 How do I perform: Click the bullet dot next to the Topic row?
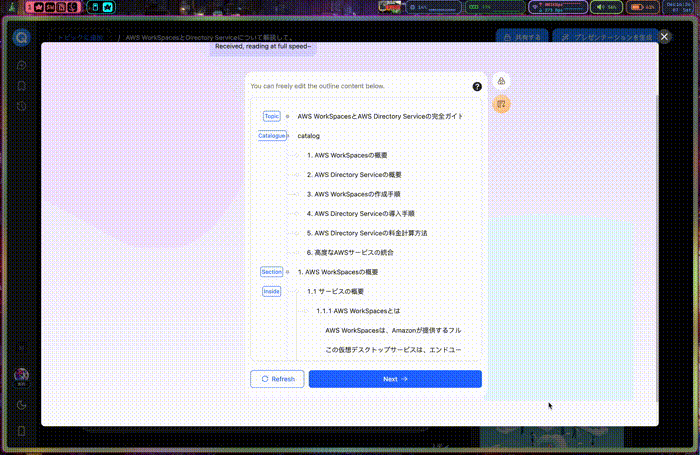[x=288, y=116]
